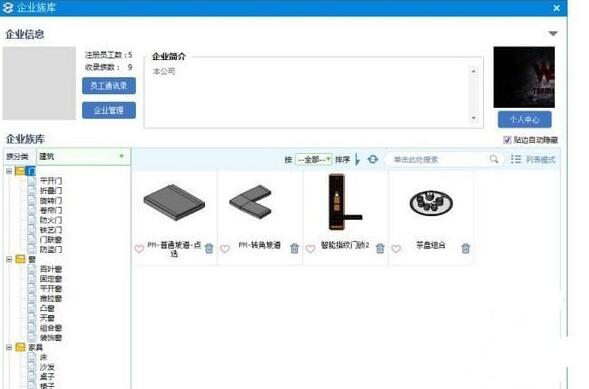Select 平开窗 in the tree

(x=51, y=288)
